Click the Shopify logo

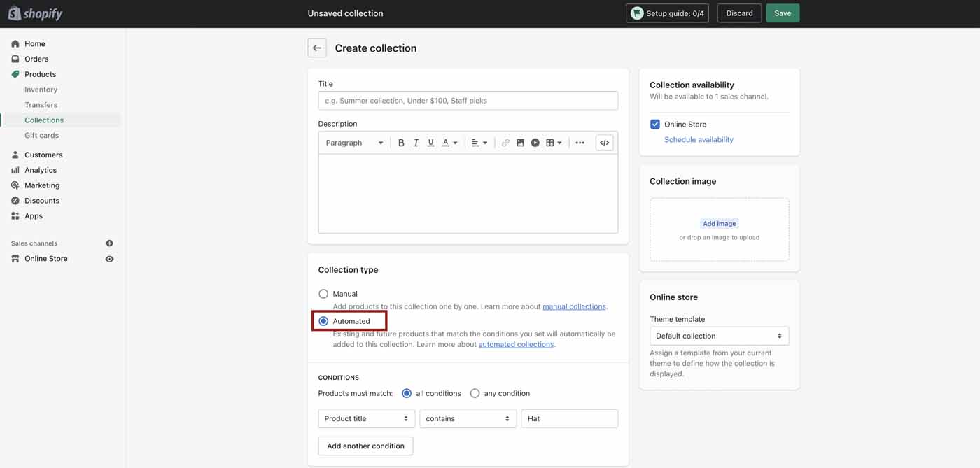[35, 13]
